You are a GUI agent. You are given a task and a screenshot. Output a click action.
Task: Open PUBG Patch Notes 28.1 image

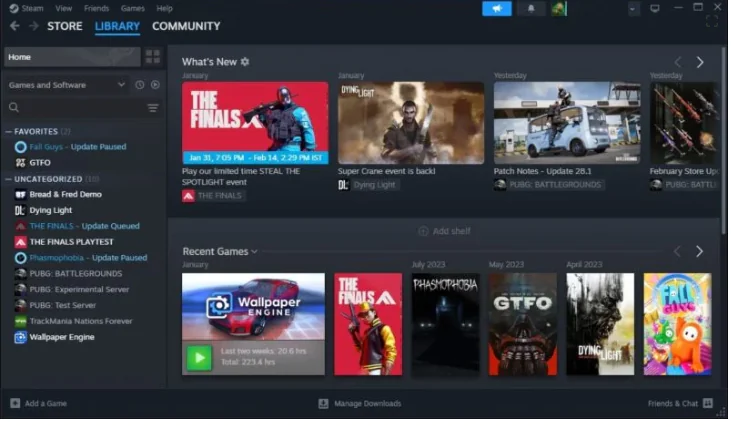[567, 123]
